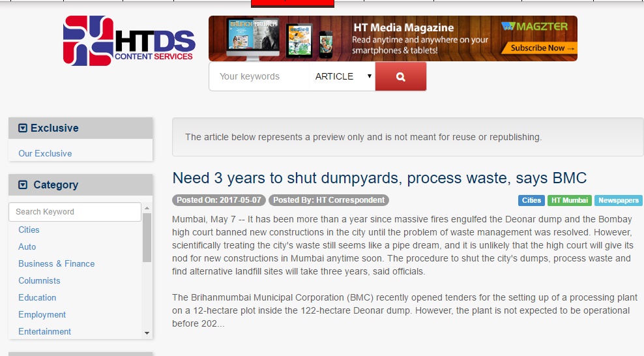Click the Brihanmumbai Municipal Corporation paragraph

(x=405, y=310)
